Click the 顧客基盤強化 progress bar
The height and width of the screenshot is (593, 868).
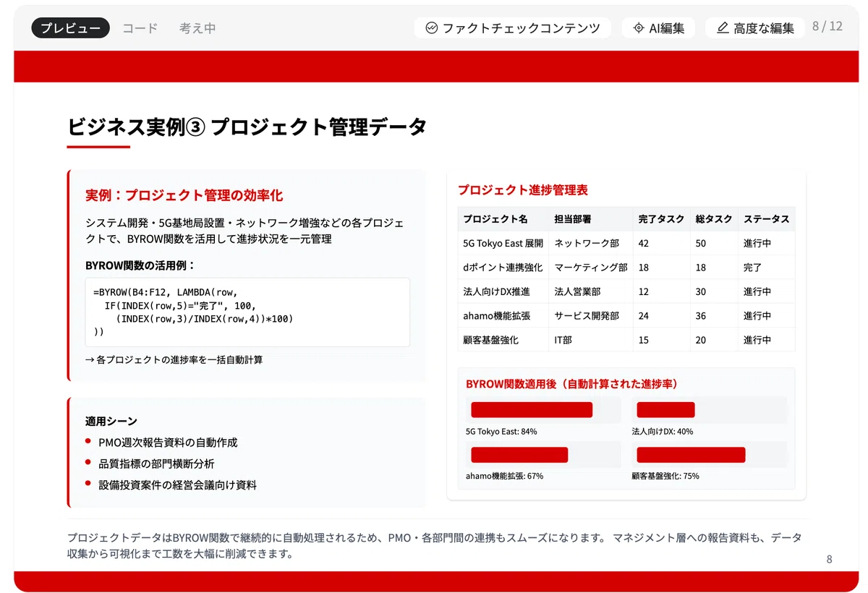691,455
